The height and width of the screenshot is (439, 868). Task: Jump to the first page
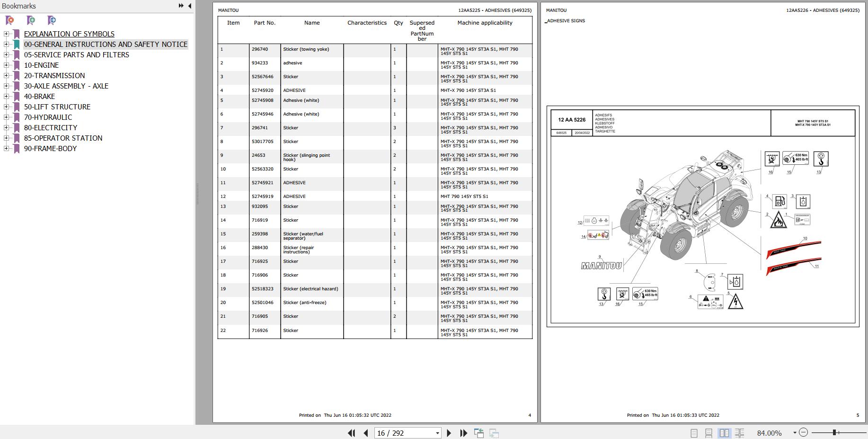[x=351, y=433]
